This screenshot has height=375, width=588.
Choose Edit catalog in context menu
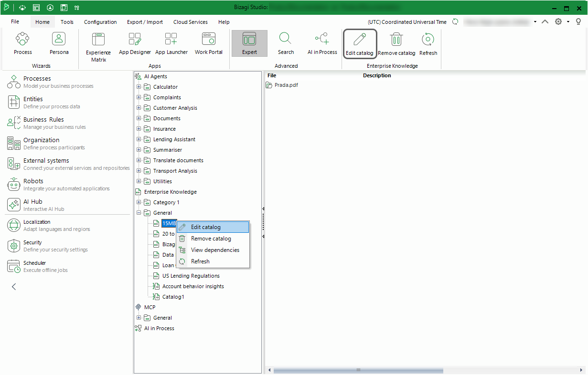213,227
